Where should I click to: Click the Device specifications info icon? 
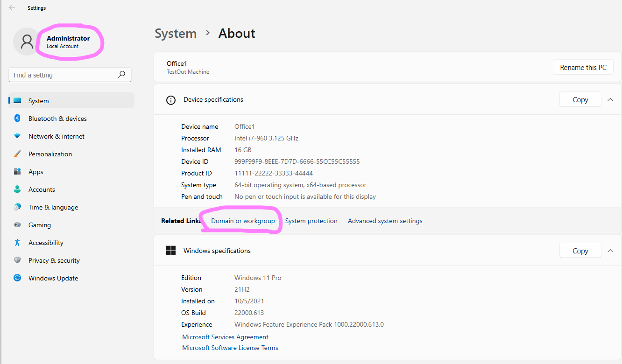pyautogui.click(x=171, y=100)
